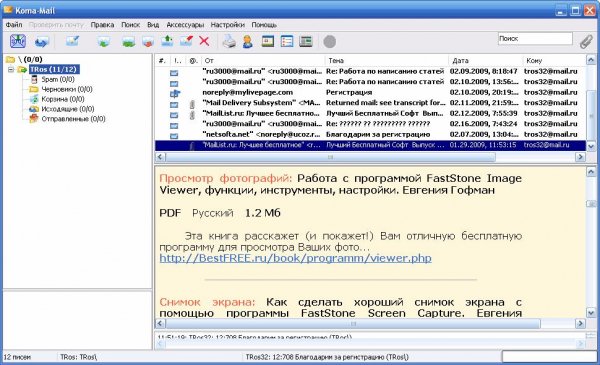Select Благодарим за регистрацию message

tap(370, 135)
